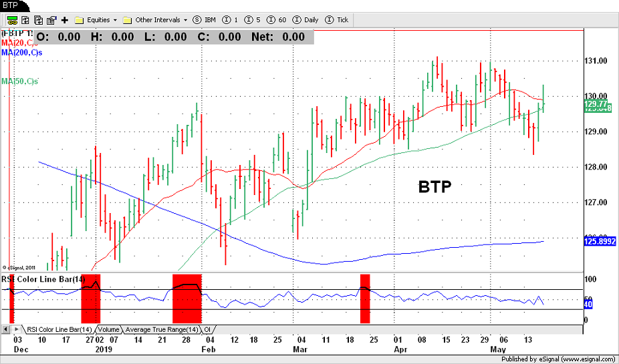This screenshot has width=619, height=364.
Task: Switch to the 60-minute interval
Action: [x=277, y=20]
